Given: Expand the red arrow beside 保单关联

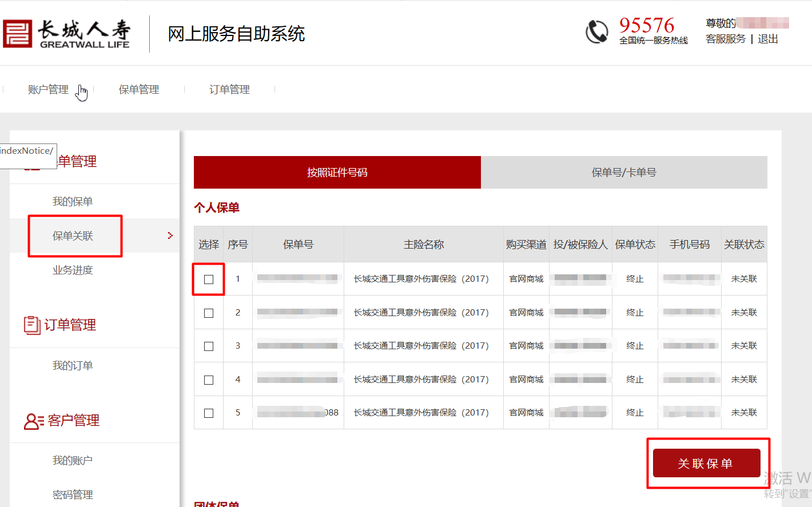Looking at the screenshot, I should click(x=170, y=235).
